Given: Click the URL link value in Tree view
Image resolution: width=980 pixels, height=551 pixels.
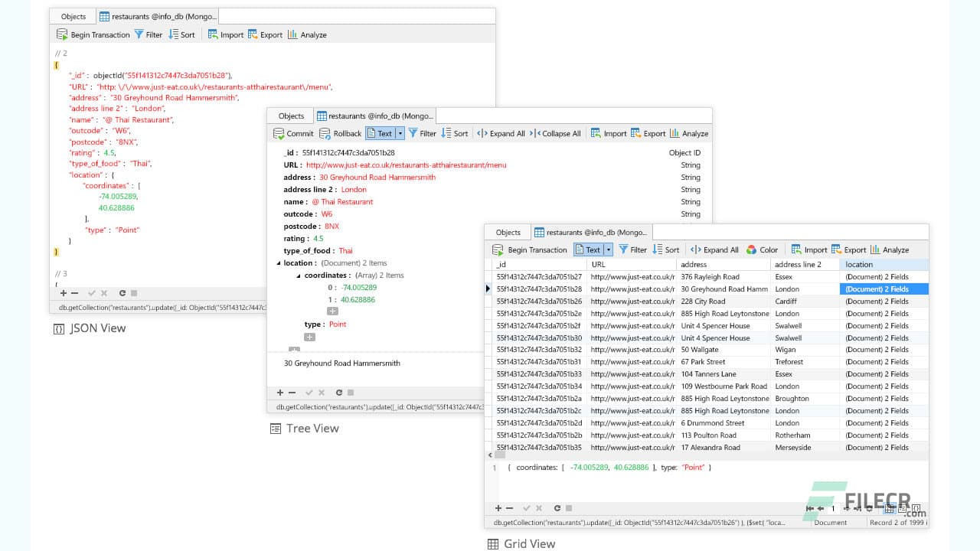Looking at the screenshot, I should tap(406, 165).
